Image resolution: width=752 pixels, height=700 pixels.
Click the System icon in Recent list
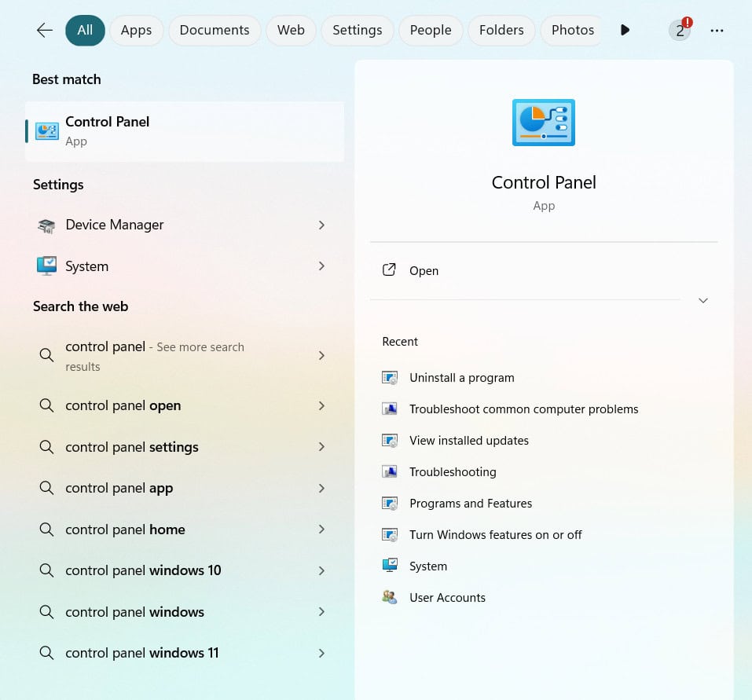(x=390, y=566)
